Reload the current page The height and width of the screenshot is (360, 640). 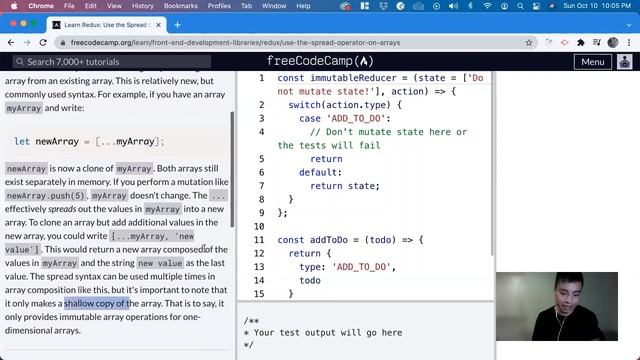[43, 42]
